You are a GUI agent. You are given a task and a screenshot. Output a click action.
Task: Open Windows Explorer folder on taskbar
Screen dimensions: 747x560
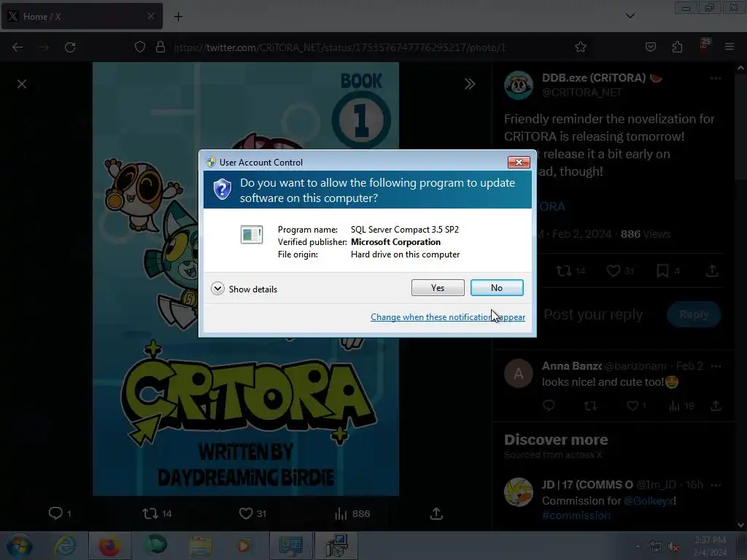coord(201,545)
